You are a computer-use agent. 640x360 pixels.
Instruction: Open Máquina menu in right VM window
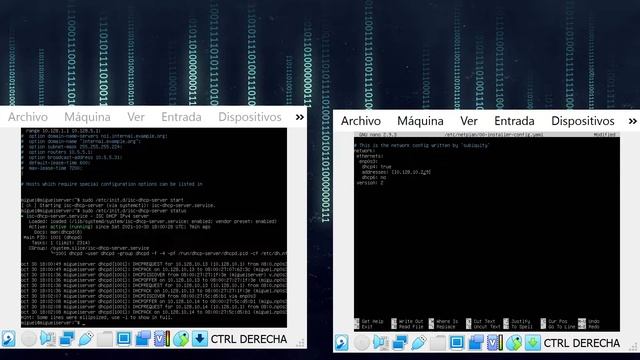click(x=420, y=121)
